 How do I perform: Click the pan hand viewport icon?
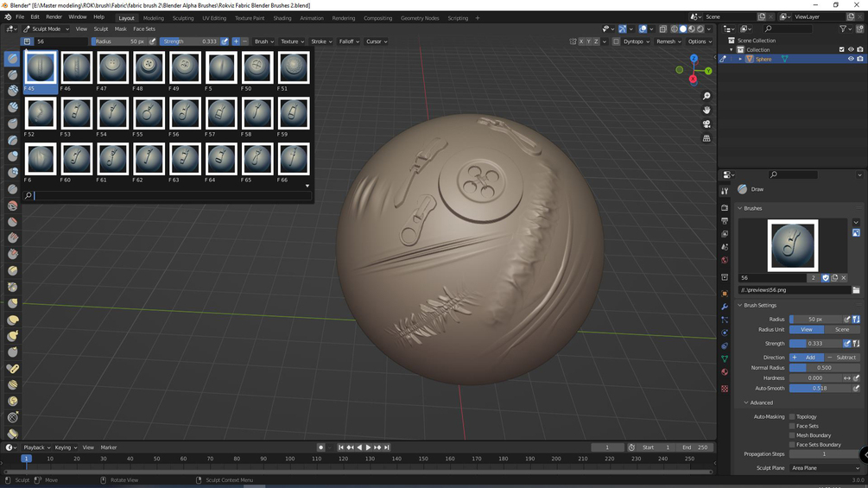(x=706, y=110)
